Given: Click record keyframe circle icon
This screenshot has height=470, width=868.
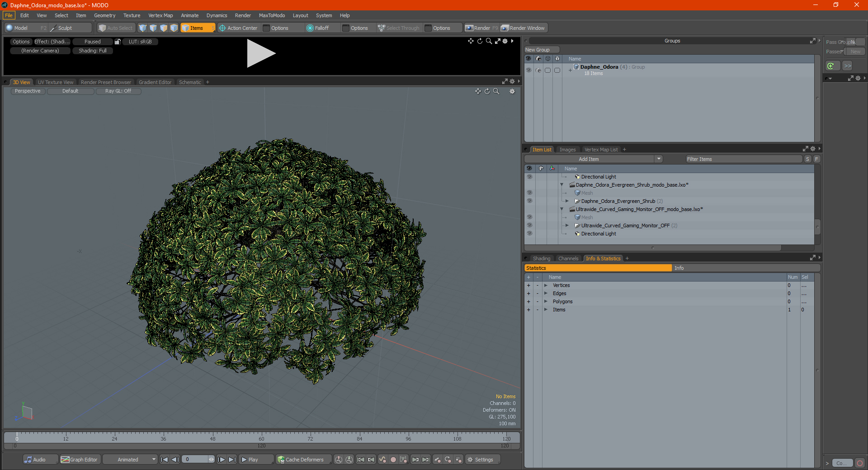Looking at the screenshot, I should [393, 460].
